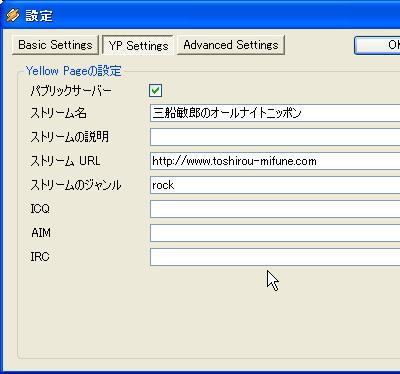400x374 pixels.
Task: Click the Yellow Pageの設定 group label
Action: tap(74, 71)
